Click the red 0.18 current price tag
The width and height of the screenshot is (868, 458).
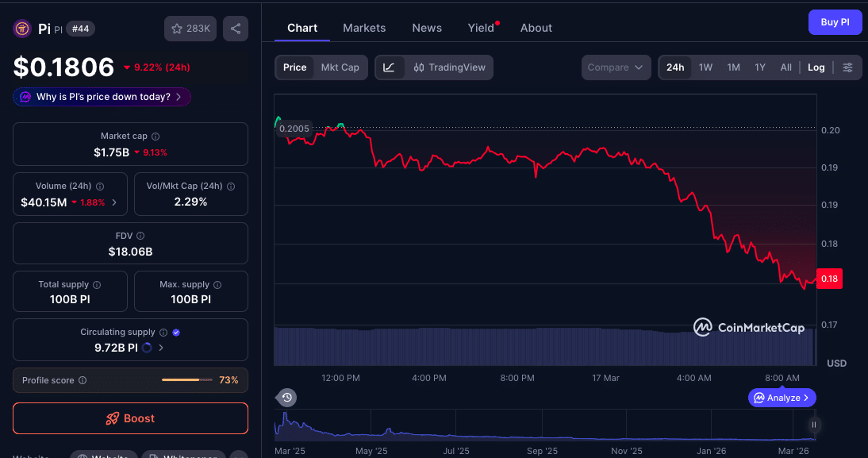point(829,279)
